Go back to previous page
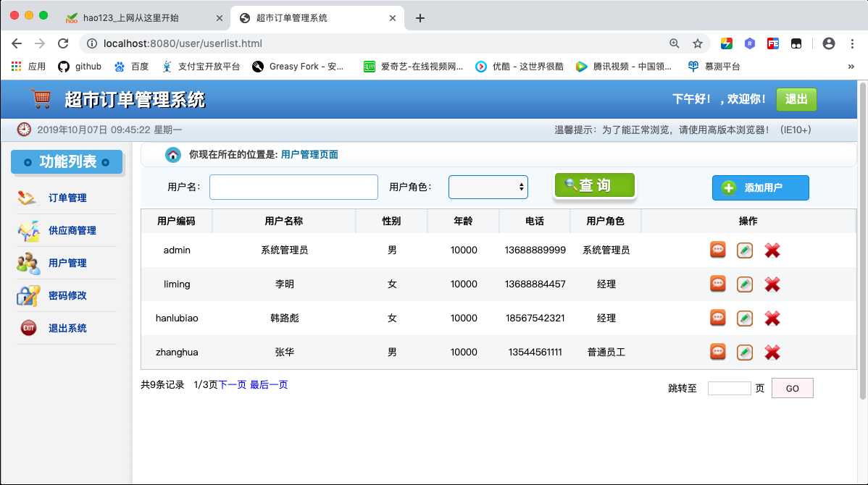This screenshot has height=485, width=868. coord(17,43)
